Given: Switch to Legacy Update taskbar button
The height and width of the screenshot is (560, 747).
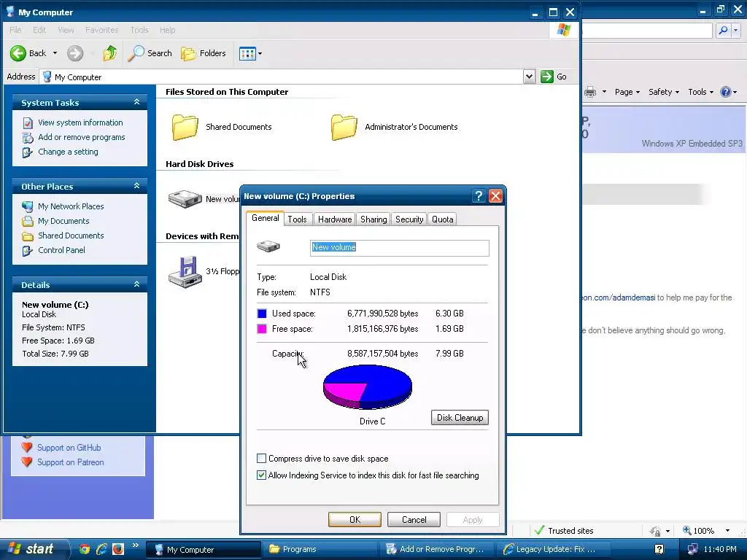Looking at the screenshot, I should point(553,549).
